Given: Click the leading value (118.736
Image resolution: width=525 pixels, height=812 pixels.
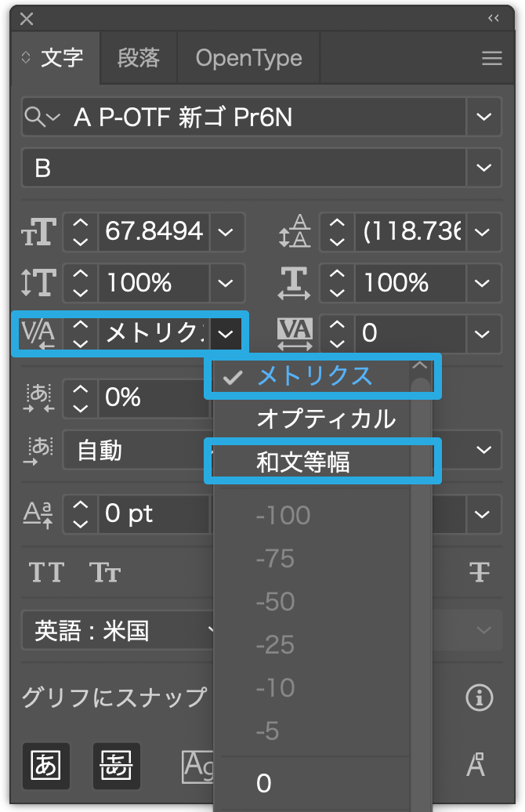Looking at the screenshot, I should tap(410, 232).
